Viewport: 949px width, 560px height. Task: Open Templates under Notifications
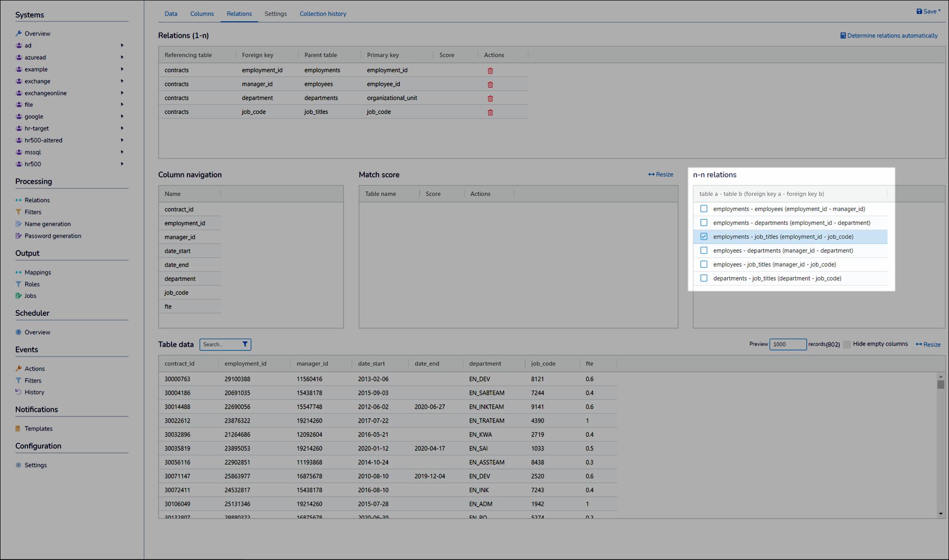pyautogui.click(x=38, y=429)
